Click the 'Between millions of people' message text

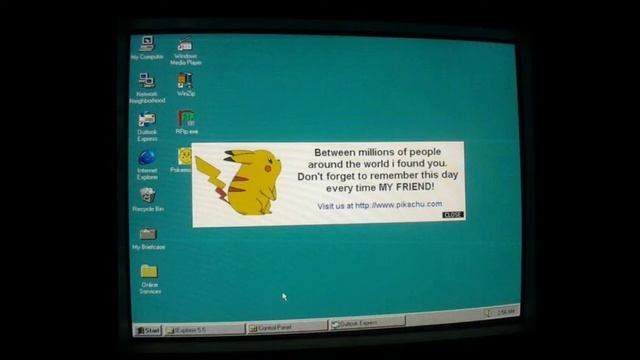pos(378,170)
